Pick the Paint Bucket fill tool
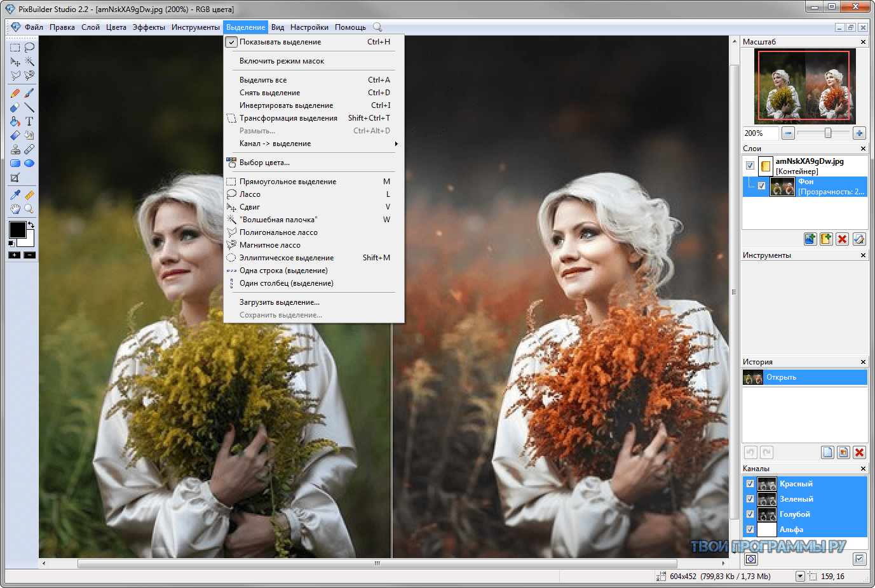The image size is (875, 588). point(15,121)
